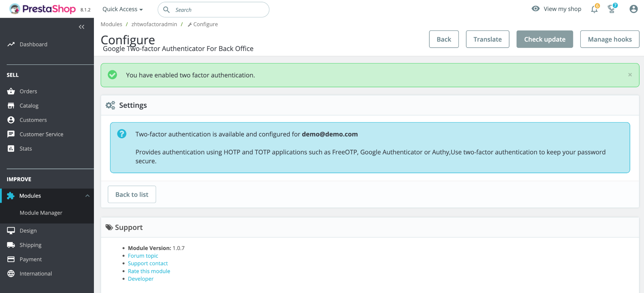Click the Stats chart icon
644x293 pixels.
pyautogui.click(x=11, y=148)
